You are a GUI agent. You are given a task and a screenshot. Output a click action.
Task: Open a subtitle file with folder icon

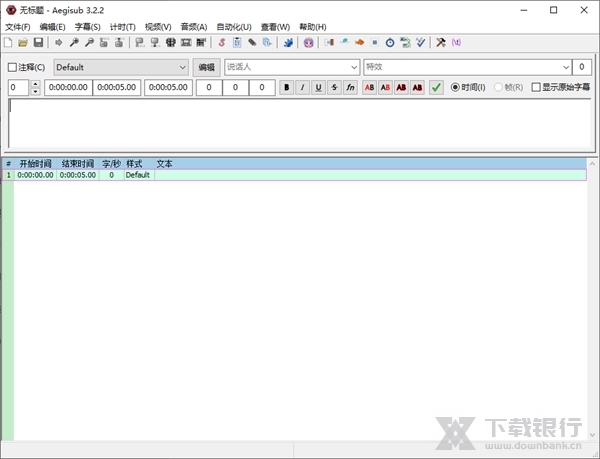pyautogui.click(x=23, y=43)
